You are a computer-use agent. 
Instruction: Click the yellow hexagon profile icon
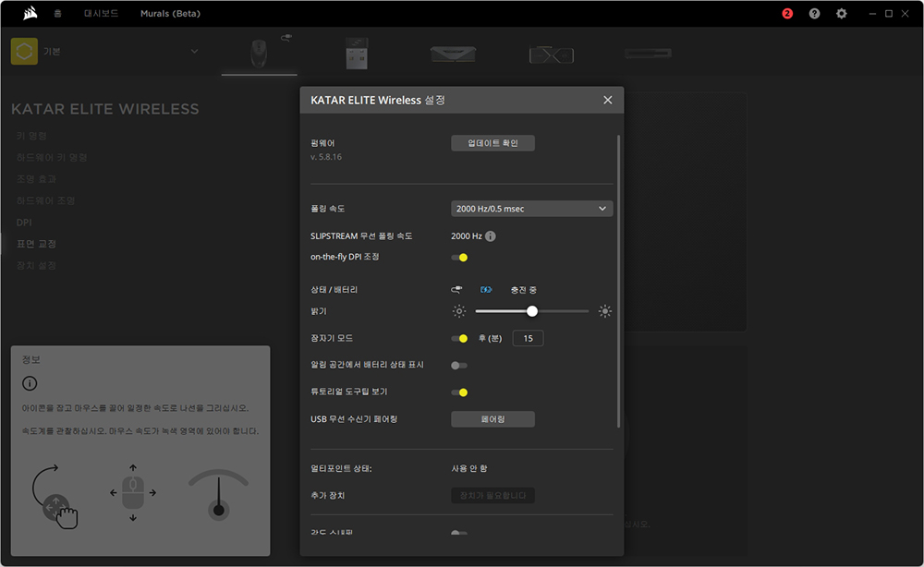24,51
